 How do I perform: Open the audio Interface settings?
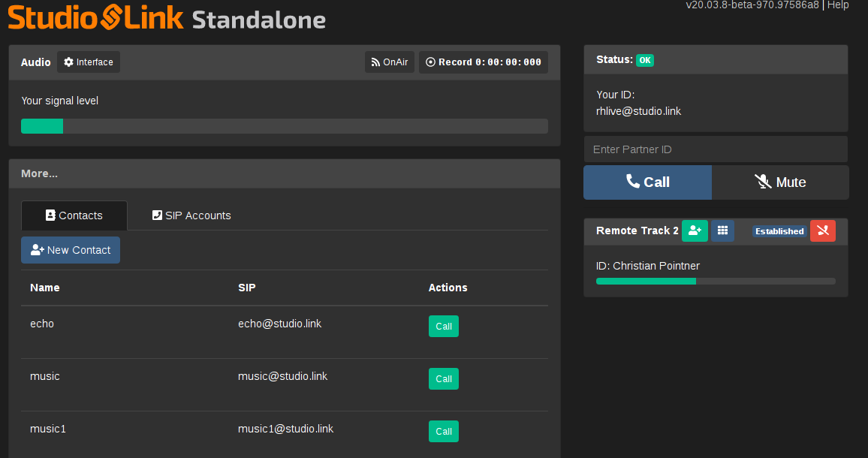click(89, 62)
